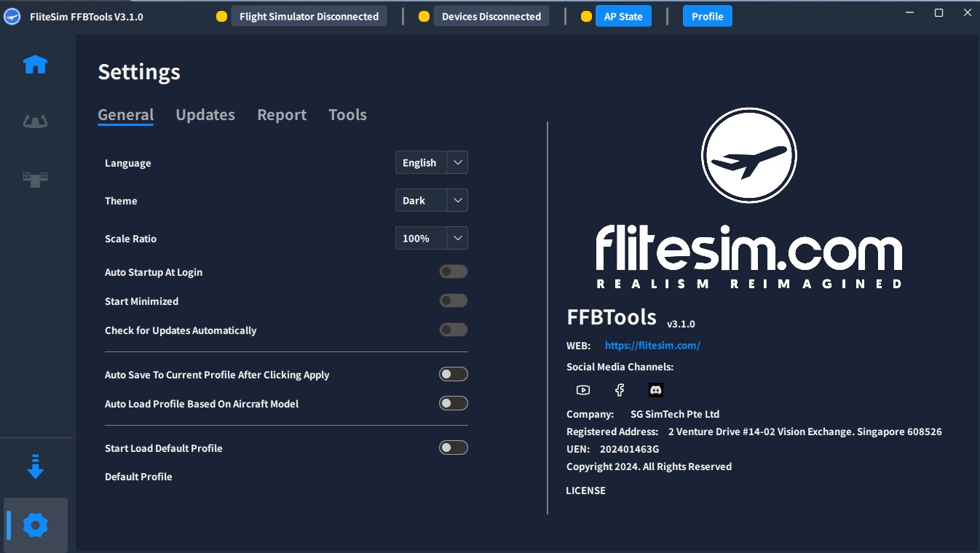Click the LICENSE text
The width and height of the screenshot is (980, 553).
pyautogui.click(x=585, y=491)
